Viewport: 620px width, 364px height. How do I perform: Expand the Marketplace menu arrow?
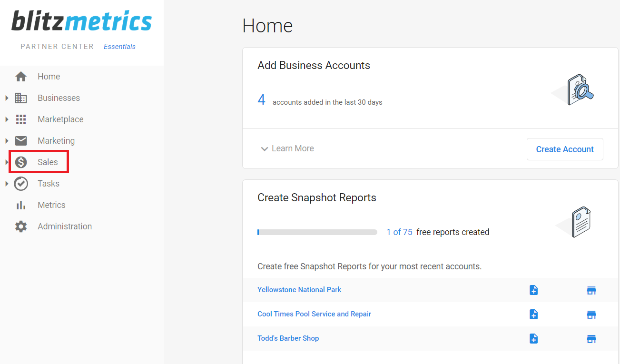pos(7,119)
